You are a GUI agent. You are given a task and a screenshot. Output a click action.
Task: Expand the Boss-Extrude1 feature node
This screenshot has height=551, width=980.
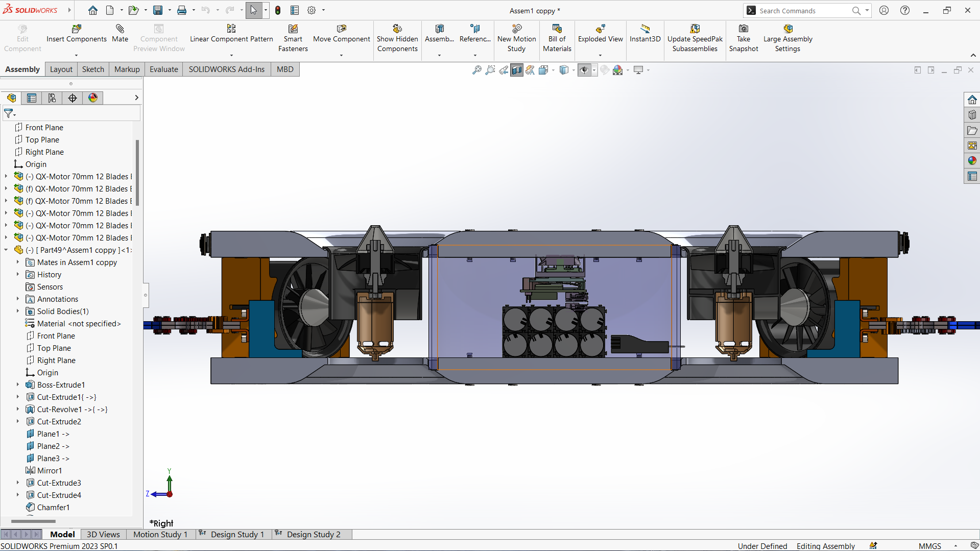click(18, 385)
